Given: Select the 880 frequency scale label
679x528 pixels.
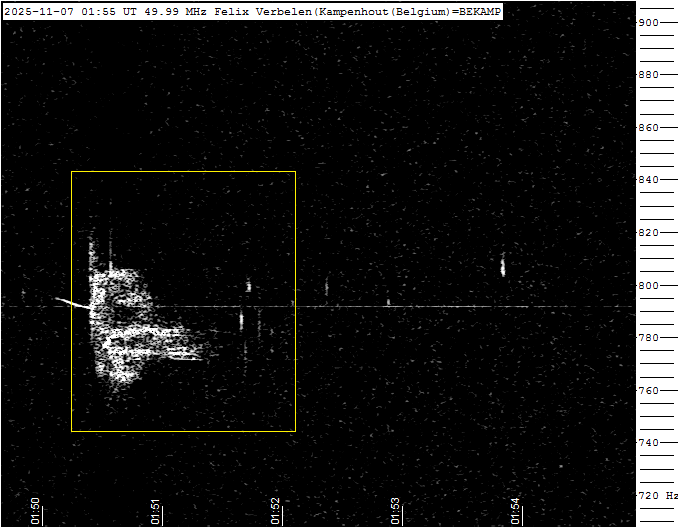Looking at the screenshot, I should pos(649,75).
